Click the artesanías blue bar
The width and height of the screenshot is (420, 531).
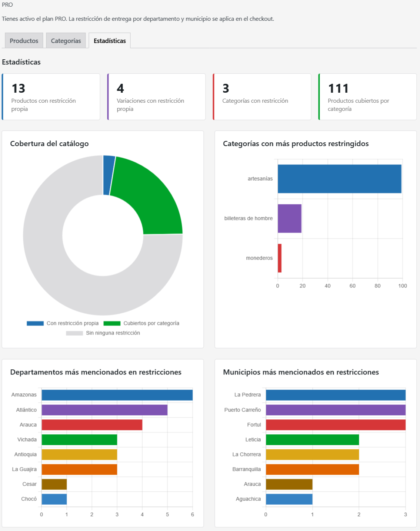(x=340, y=179)
